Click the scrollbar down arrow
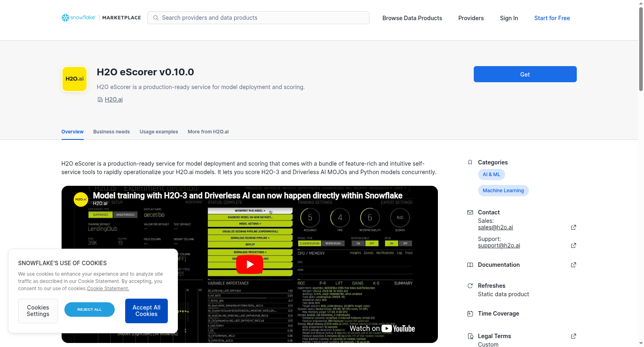Screen dimensions: 644x347 641,343
